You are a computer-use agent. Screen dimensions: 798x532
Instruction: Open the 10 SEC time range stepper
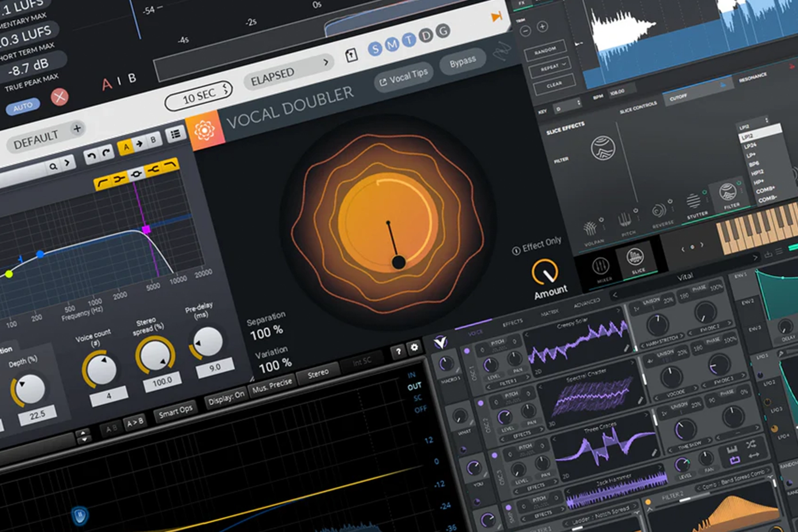coord(226,88)
